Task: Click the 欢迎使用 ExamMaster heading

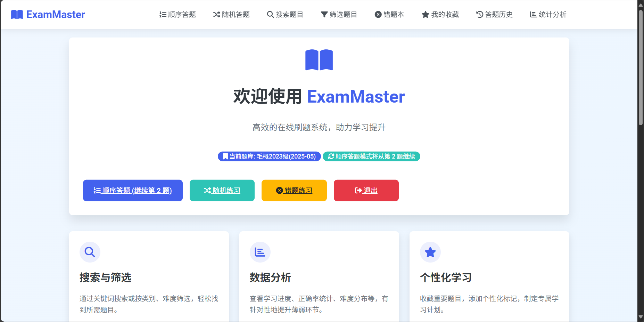Action: tap(319, 97)
